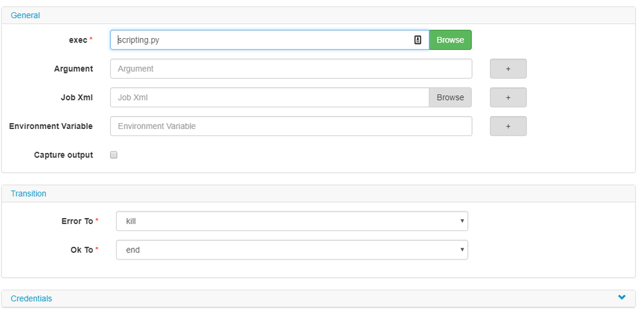Focus the Argument text field
Screen dimensions: 644x309
pyautogui.click(x=291, y=69)
